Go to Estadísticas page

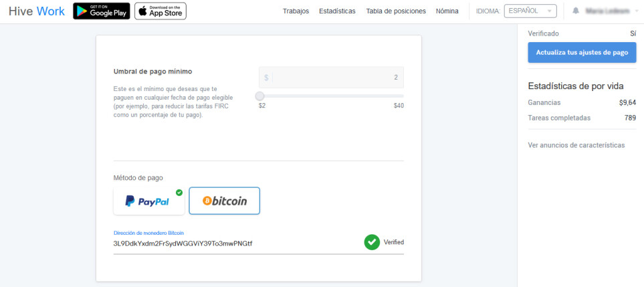(x=337, y=11)
